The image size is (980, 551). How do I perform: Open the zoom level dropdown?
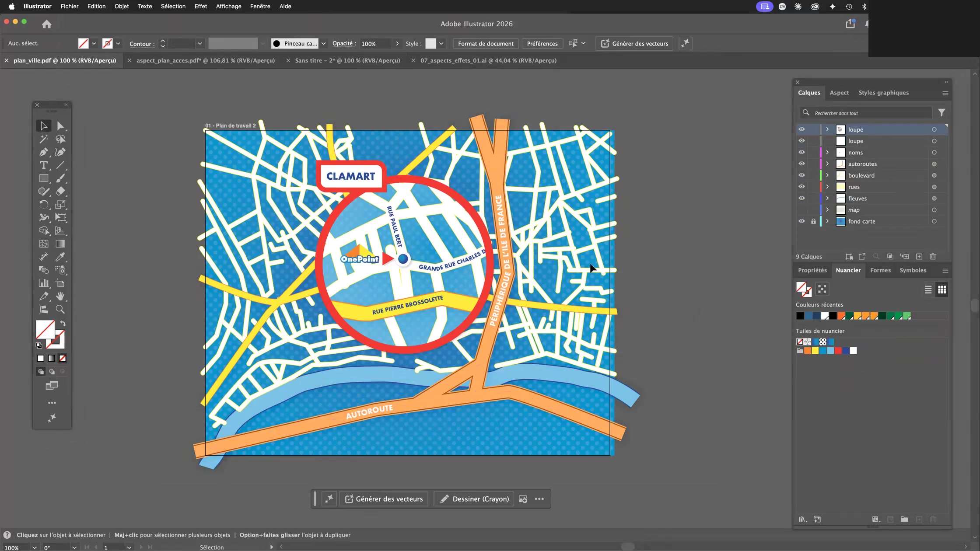click(x=35, y=548)
